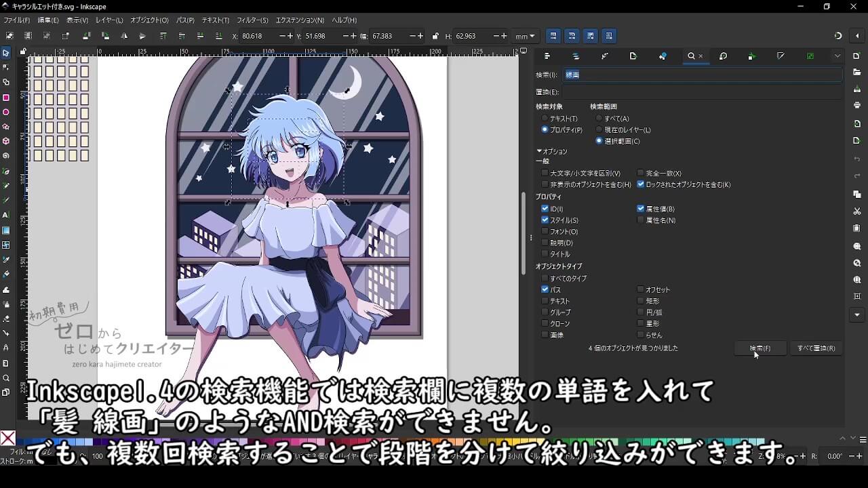868x488 pixels.
Task: Click Cut scissors icon in commands bar
Action: coord(857,211)
